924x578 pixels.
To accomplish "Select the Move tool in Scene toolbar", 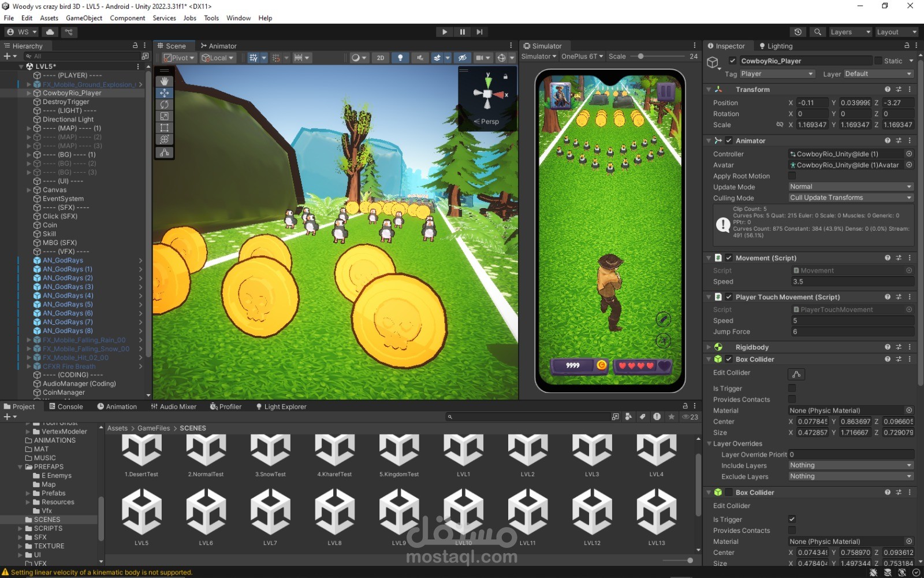I will tap(165, 93).
